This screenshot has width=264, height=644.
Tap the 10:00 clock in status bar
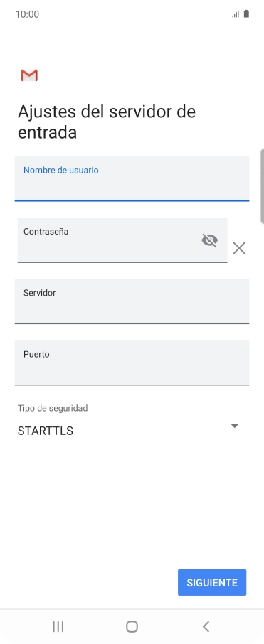point(27,14)
